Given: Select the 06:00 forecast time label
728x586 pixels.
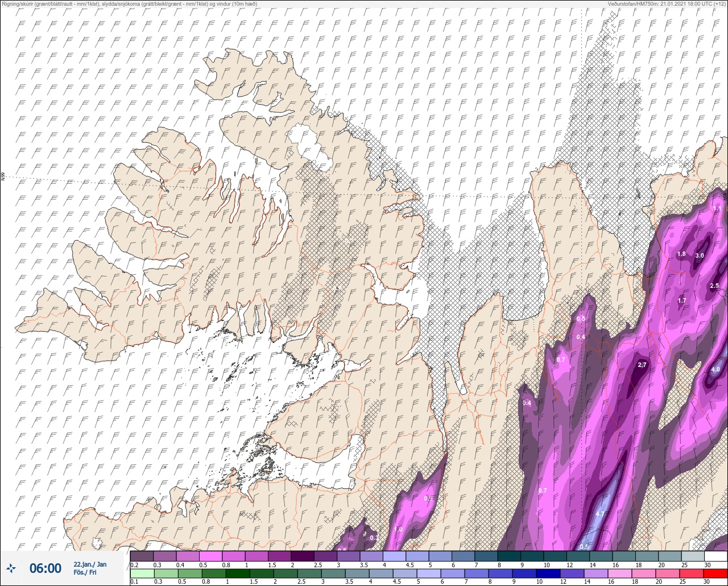Looking at the screenshot, I should pyautogui.click(x=45, y=568).
